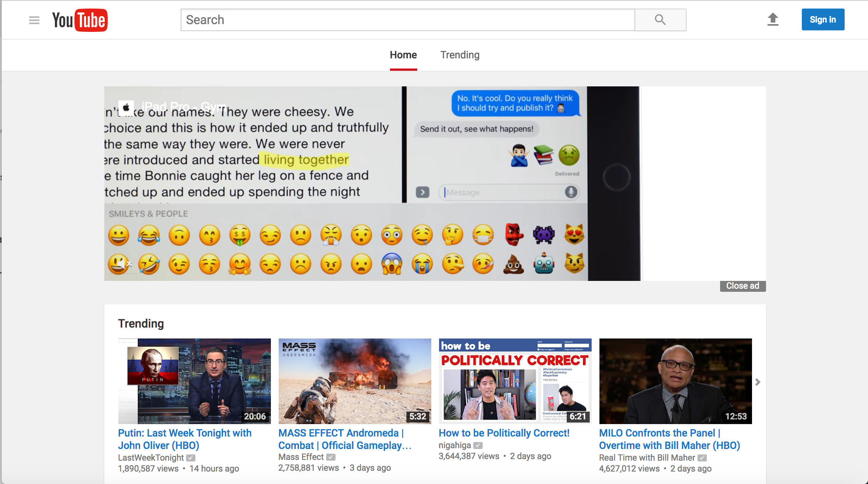Click the money-mouth face emoji

click(240, 235)
